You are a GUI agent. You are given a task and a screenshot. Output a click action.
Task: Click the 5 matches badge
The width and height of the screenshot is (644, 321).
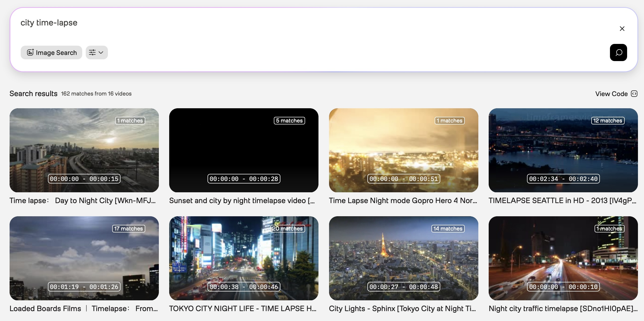pyautogui.click(x=289, y=121)
